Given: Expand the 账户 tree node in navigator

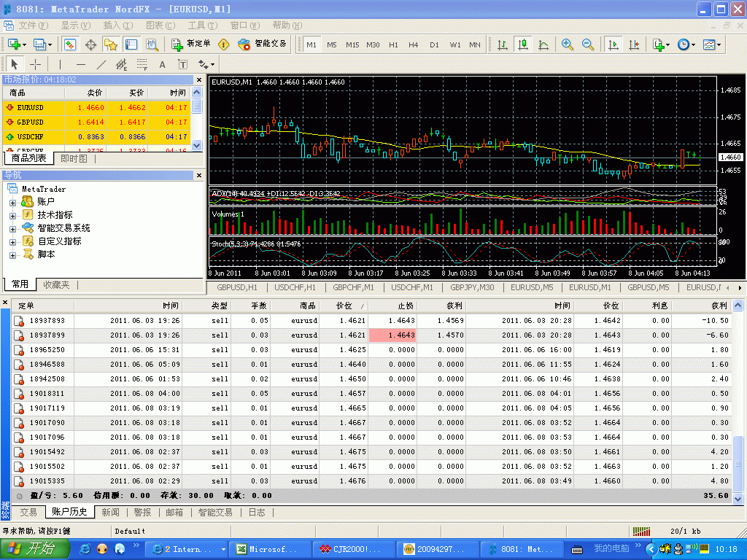Looking at the screenshot, I should (x=12, y=202).
